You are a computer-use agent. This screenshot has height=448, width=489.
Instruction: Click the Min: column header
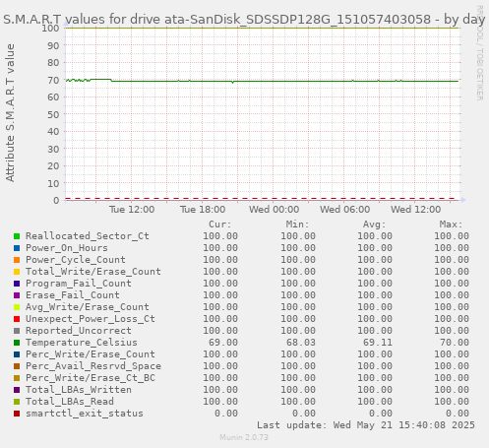[297, 224]
